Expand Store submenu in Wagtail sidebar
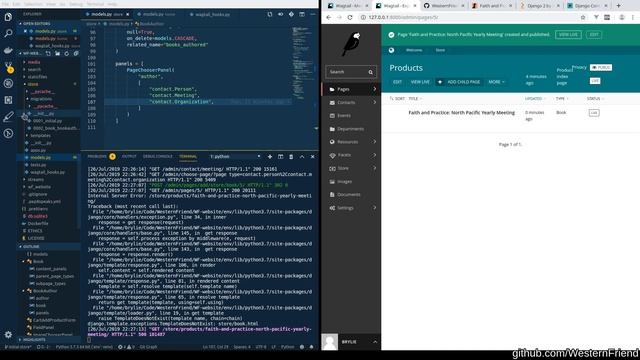This screenshot has width=640, height=360. 375,168
